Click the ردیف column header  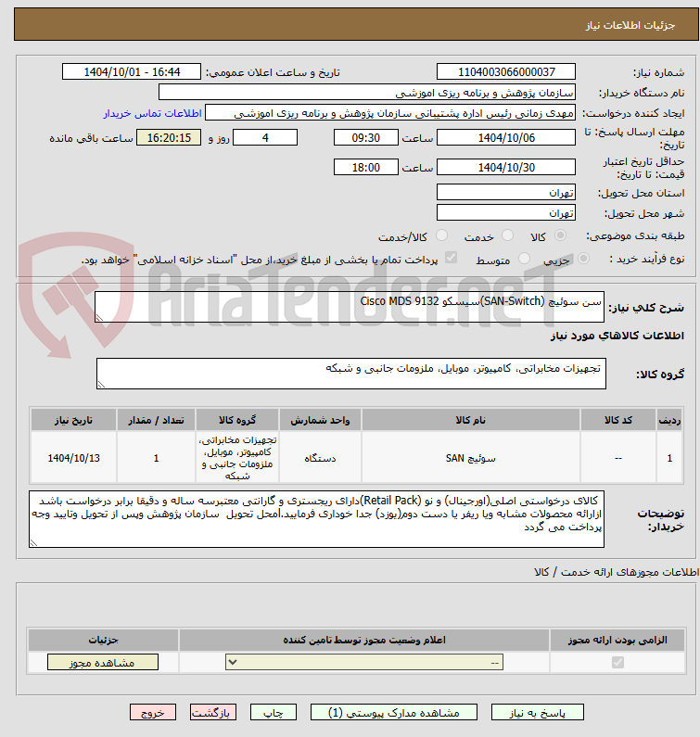(x=669, y=420)
